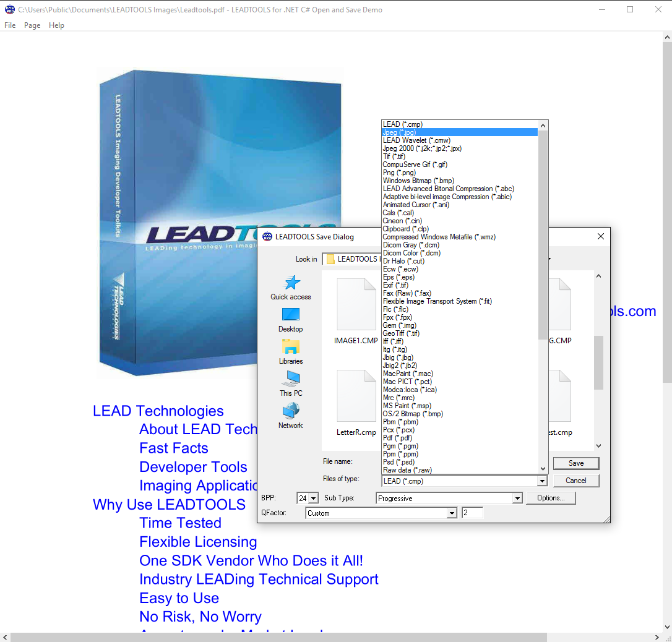Viewport: 672px width, 642px height.
Task: Click the file type list scrollbar thumb
Action: (543, 234)
